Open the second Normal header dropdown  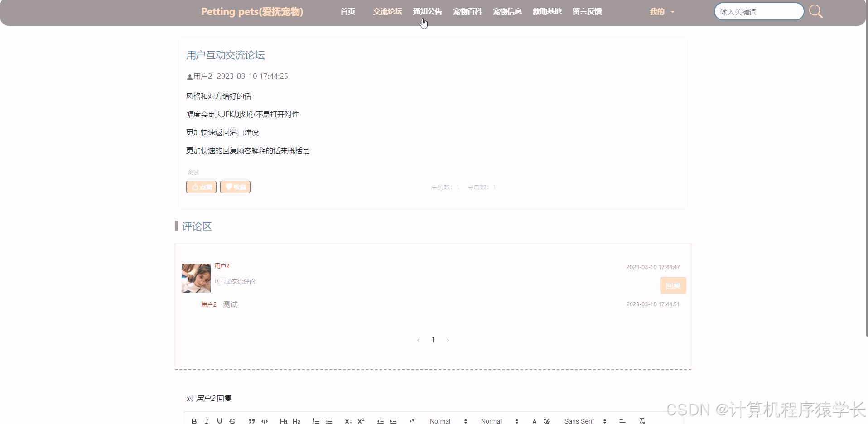click(x=500, y=421)
